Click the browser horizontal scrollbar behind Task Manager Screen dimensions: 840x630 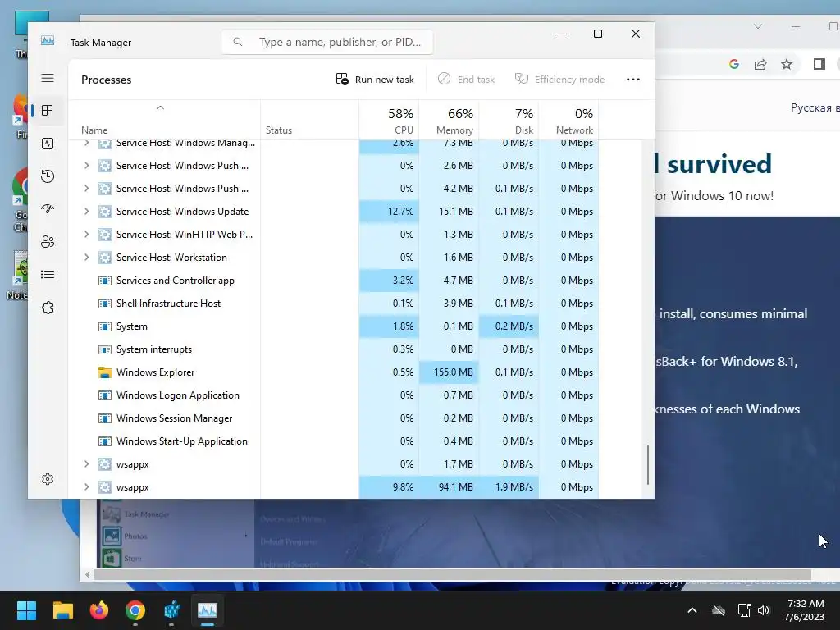pos(453,574)
